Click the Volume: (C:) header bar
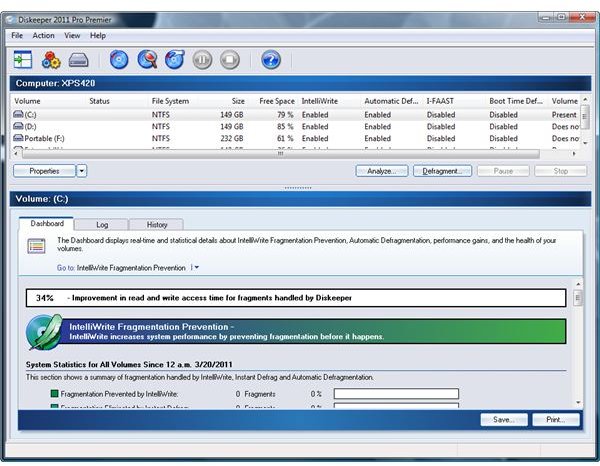The image size is (600, 466). [300, 199]
